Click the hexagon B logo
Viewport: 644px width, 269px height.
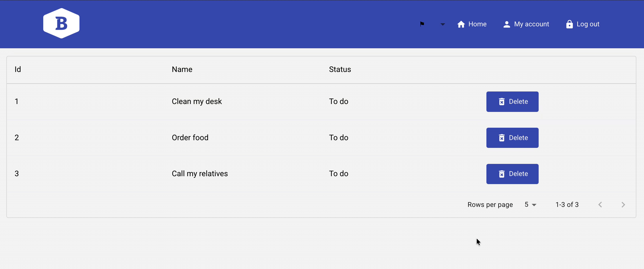coord(61,23)
